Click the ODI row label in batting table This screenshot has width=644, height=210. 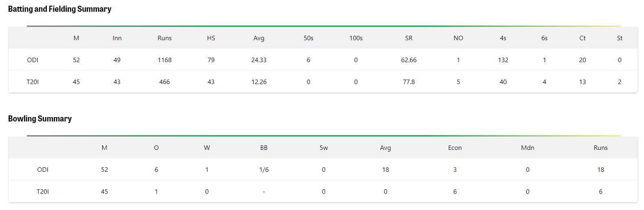(x=33, y=60)
